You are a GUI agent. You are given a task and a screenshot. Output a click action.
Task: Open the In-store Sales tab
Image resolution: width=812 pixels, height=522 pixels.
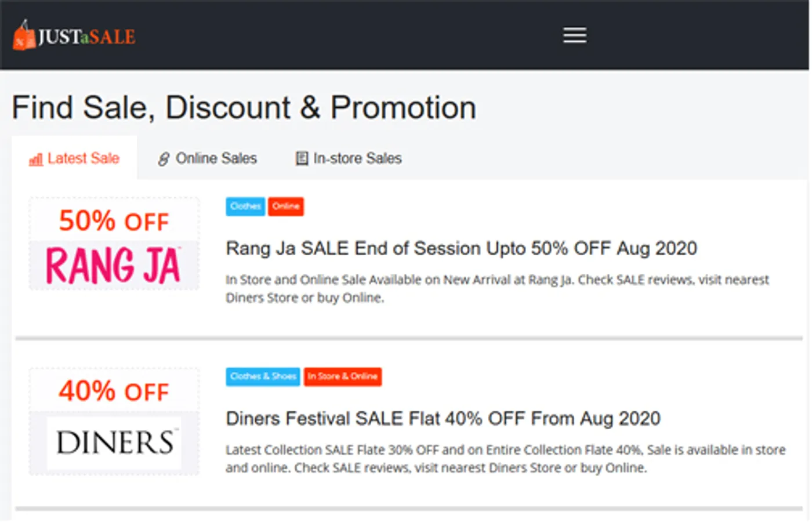pyautogui.click(x=357, y=158)
